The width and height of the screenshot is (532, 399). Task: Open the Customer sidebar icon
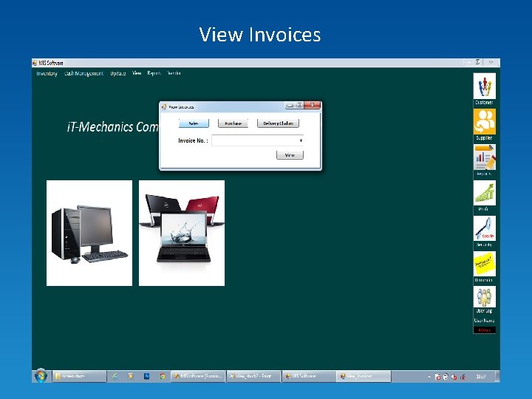[484, 86]
